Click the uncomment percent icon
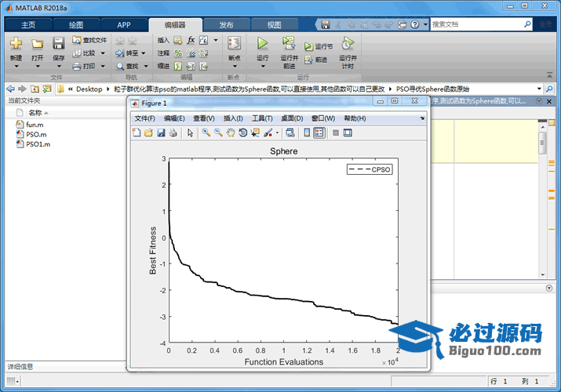The image size is (561, 392). 191,53
